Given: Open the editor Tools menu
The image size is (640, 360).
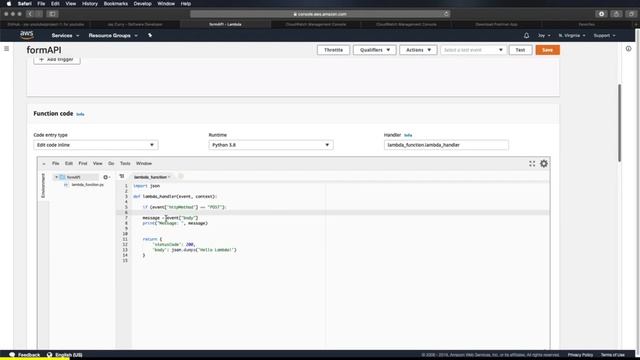Looking at the screenshot, I should [x=125, y=164].
